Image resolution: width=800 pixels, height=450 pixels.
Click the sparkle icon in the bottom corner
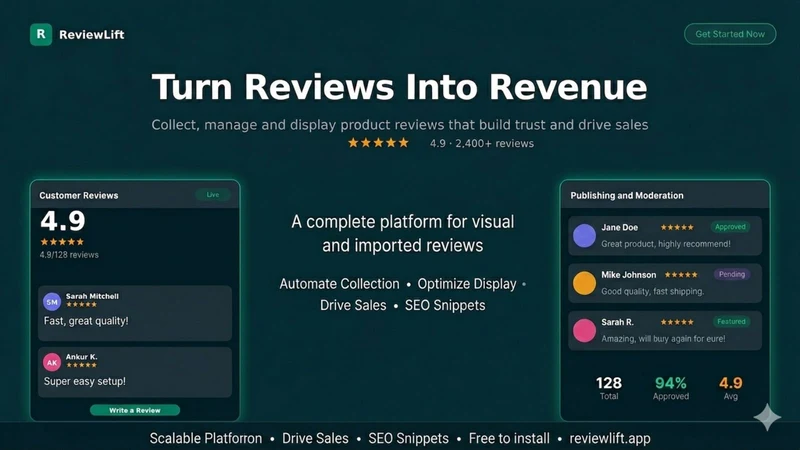767,417
